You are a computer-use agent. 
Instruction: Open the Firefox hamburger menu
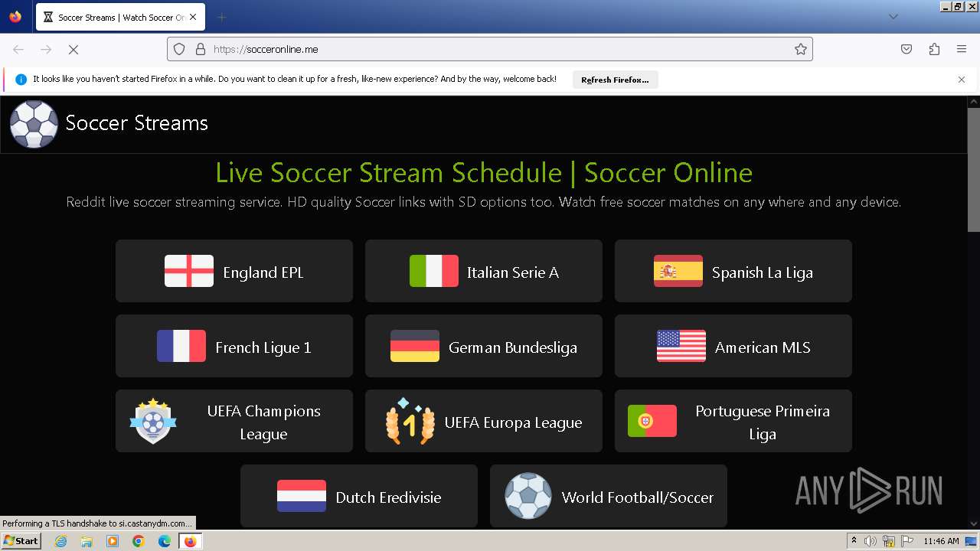point(962,49)
